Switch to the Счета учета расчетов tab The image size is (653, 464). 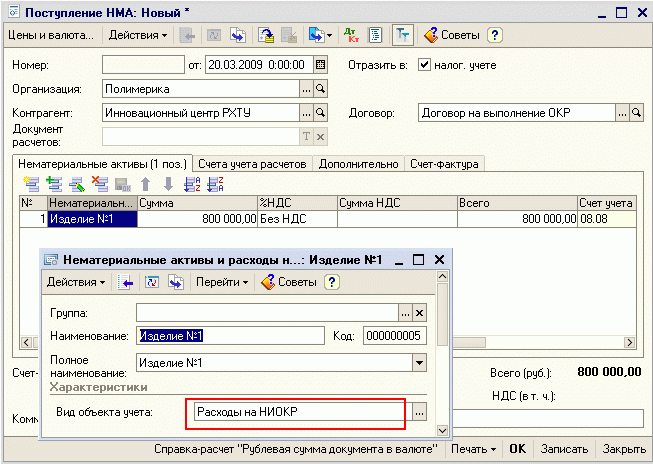tap(254, 164)
